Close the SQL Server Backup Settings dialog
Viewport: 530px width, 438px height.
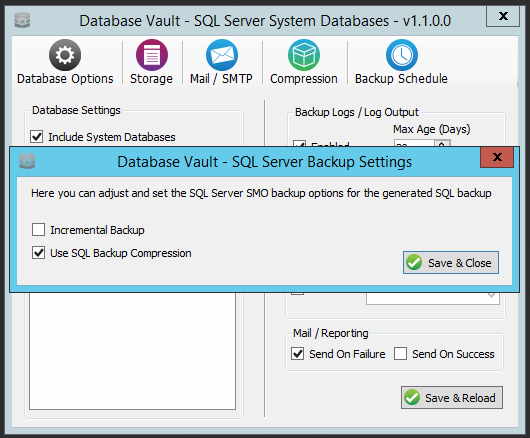click(497, 157)
